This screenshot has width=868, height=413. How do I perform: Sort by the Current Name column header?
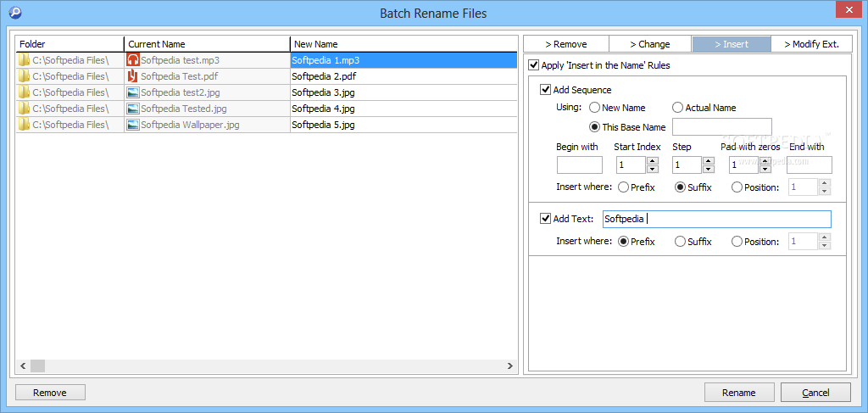point(207,44)
